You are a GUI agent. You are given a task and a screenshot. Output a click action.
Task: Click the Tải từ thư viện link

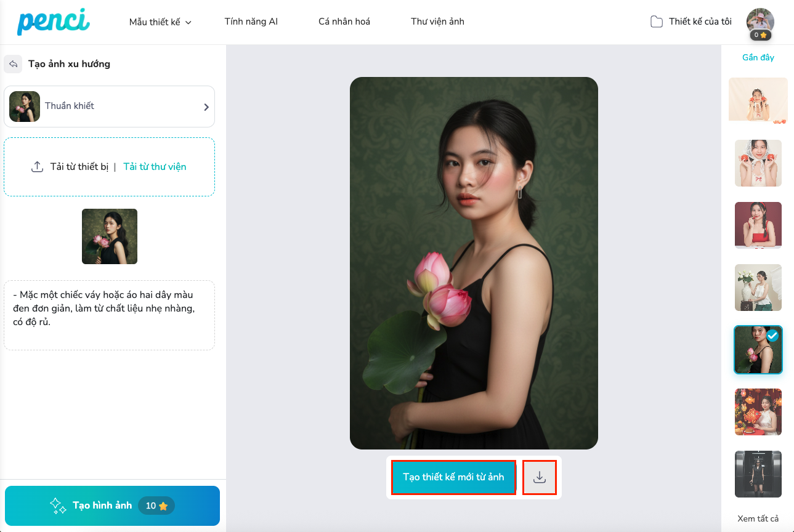tap(155, 167)
